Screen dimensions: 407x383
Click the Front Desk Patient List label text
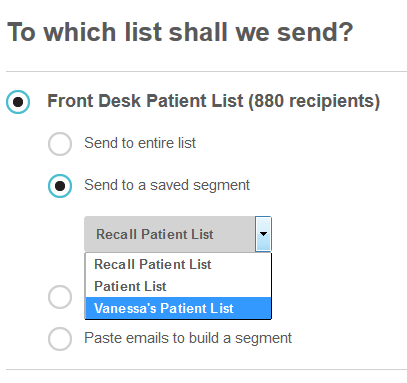pos(145,101)
